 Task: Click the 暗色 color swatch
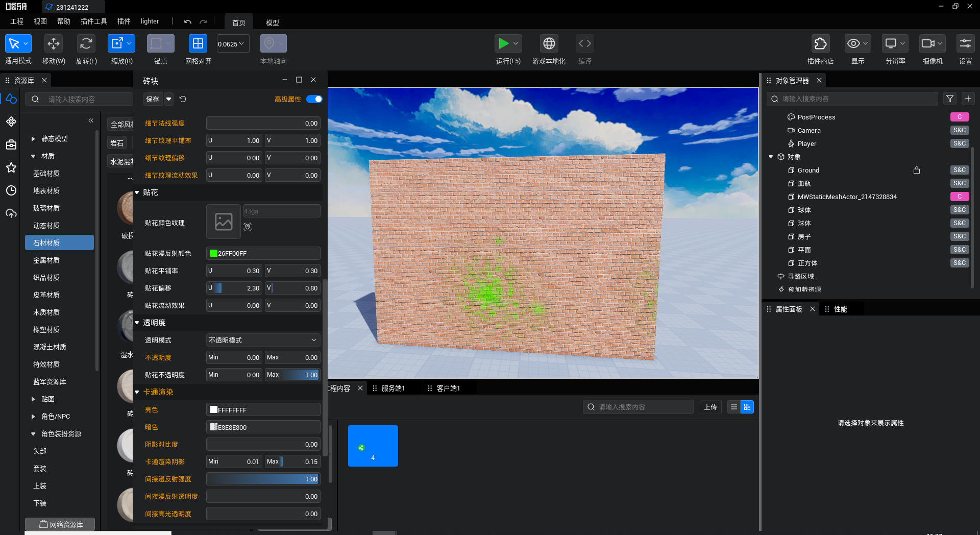(x=213, y=427)
